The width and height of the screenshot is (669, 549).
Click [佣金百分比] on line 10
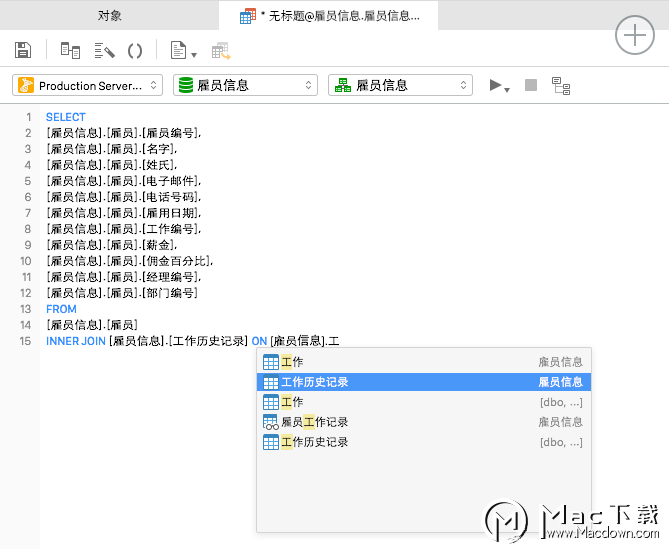coord(177,261)
